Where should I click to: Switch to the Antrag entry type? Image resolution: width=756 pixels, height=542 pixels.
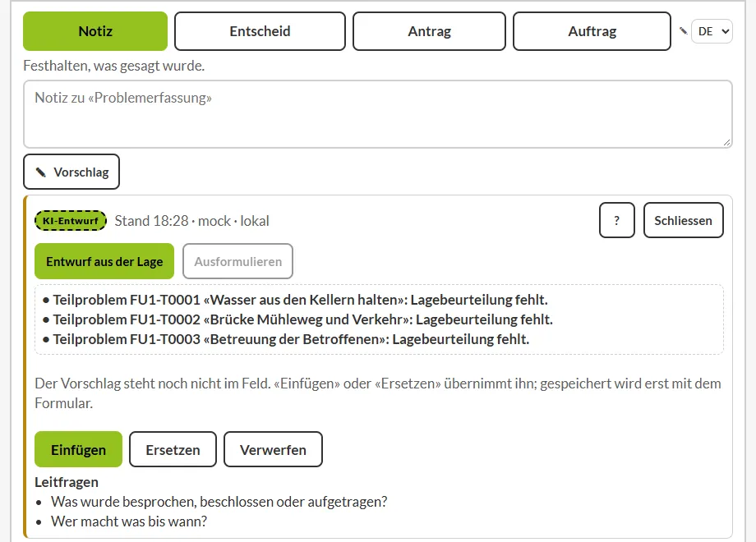click(x=429, y=31)
